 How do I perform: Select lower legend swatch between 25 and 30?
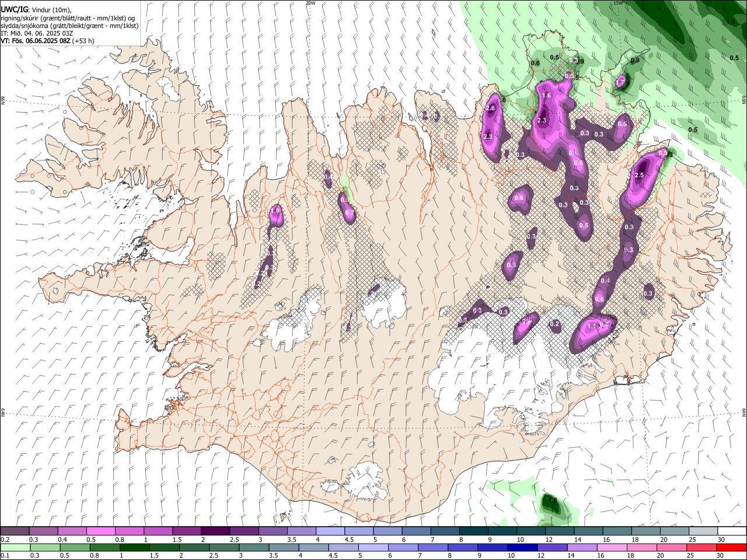tap(703, 547)
